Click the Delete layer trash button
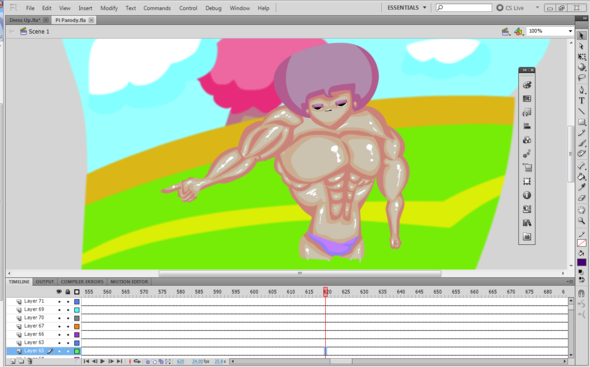 point(30,361)
